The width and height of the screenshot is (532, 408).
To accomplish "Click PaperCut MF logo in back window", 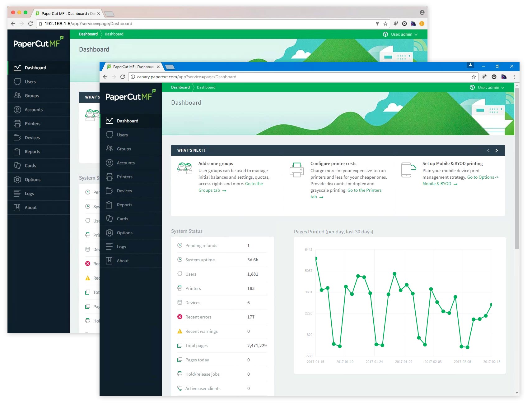I will (x=38, y=42).
